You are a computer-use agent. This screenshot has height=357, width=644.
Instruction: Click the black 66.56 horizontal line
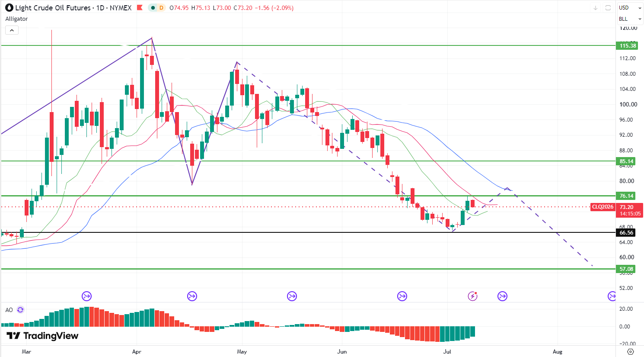pos(308,232)
